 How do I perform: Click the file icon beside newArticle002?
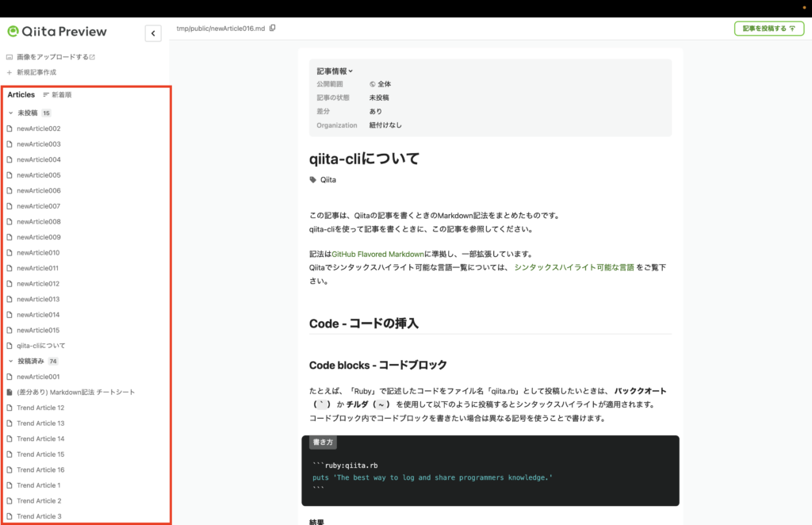[x=10, y=128]
